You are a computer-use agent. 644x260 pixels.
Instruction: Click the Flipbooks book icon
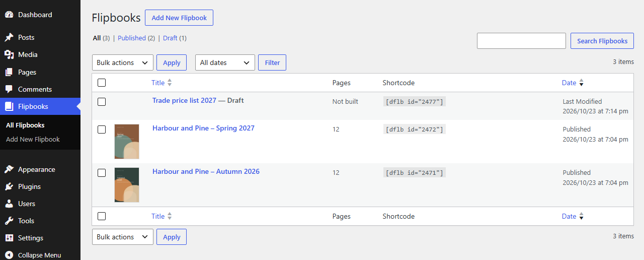pyautogui.click(x=9, y=106)
